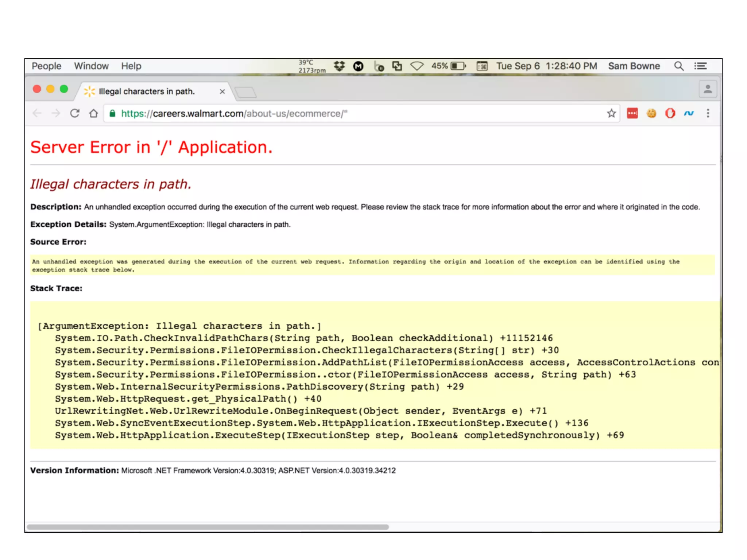Close the 'Illegal characters in path' tab
The height and width of the screenshot is (560, 747).
(222, 92)
